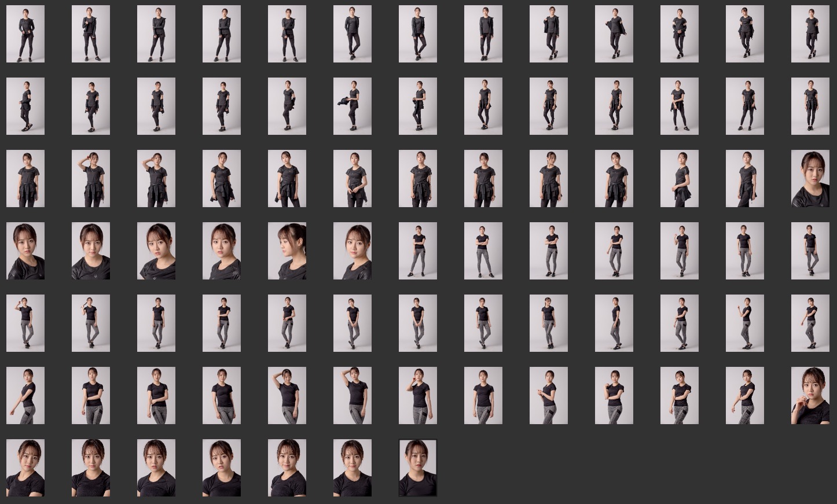Open the close-up with hand near chin
The image size is (837, 504).
click(x=810, y=396)
